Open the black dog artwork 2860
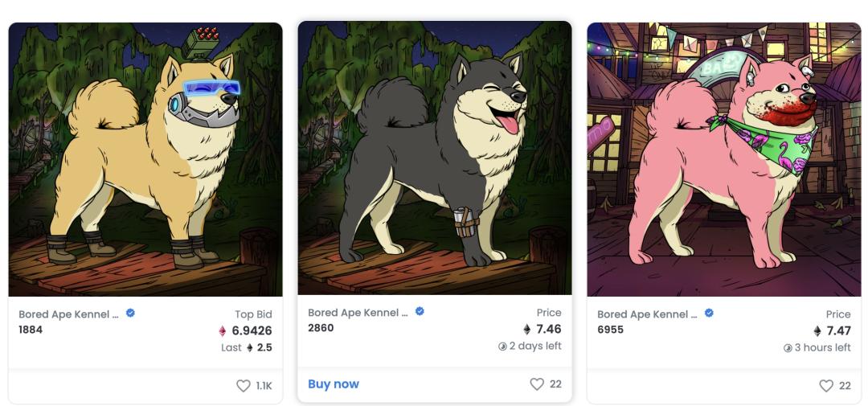 pyautogui.click(x=435, y=159)
